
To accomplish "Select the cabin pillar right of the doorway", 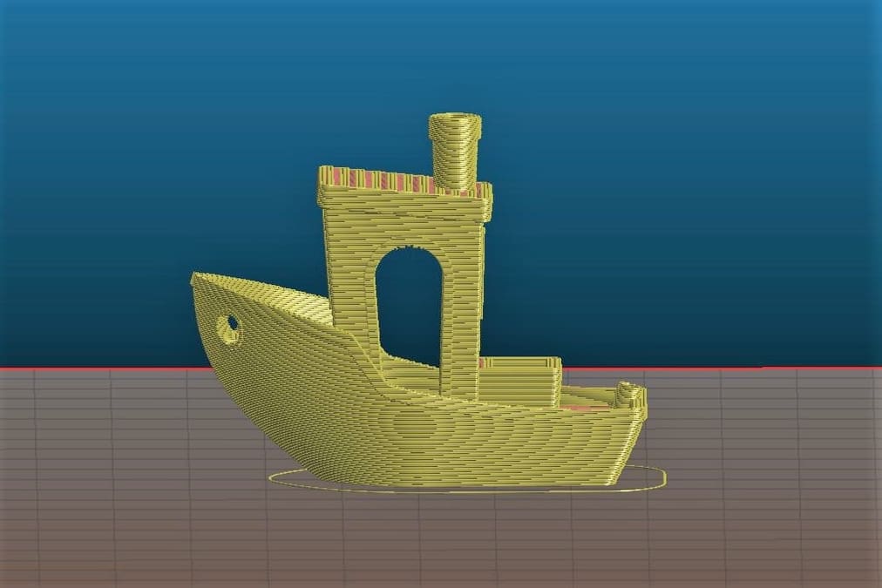I will 463,314.
